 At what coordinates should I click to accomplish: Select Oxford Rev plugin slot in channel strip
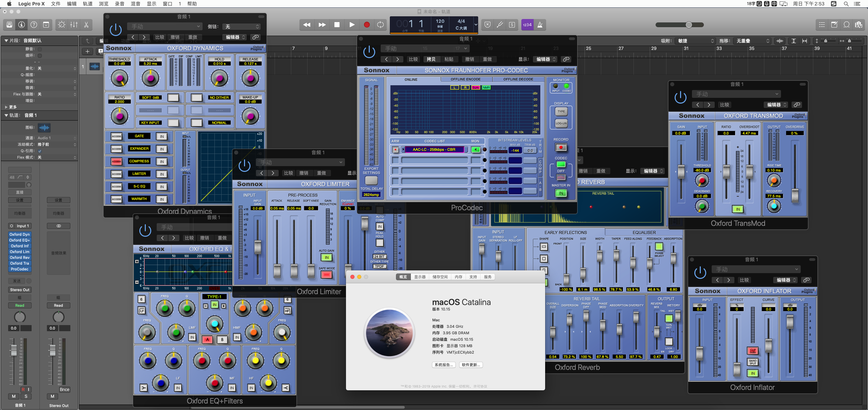click(x=20, y=257)
